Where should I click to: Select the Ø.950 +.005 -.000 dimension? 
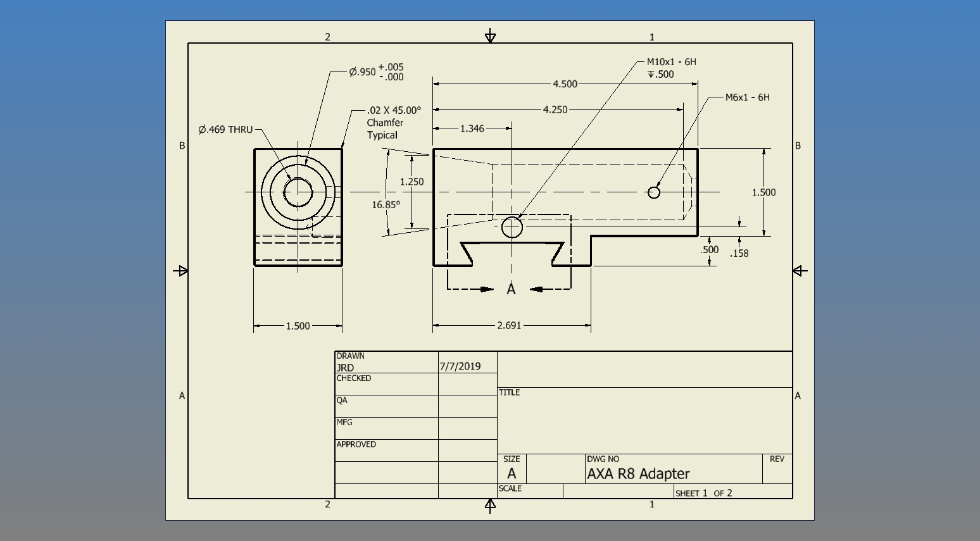pos(377,72)
